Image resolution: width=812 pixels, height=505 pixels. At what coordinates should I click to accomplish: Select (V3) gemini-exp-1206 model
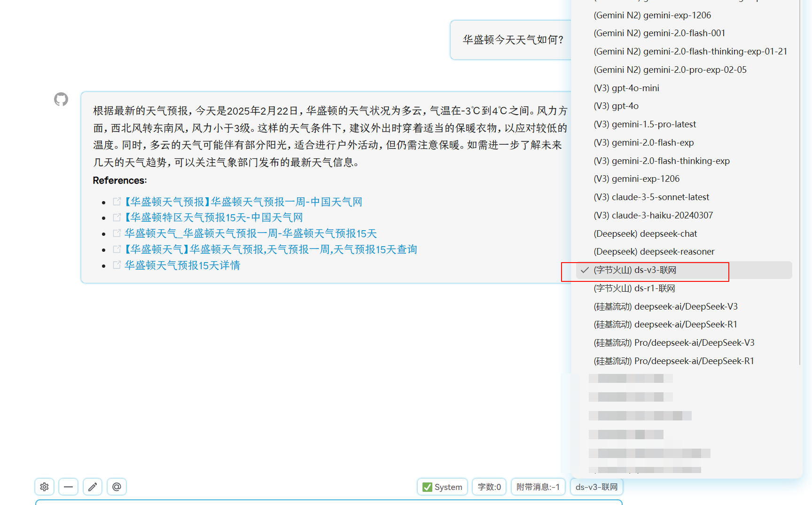[684, 179]
